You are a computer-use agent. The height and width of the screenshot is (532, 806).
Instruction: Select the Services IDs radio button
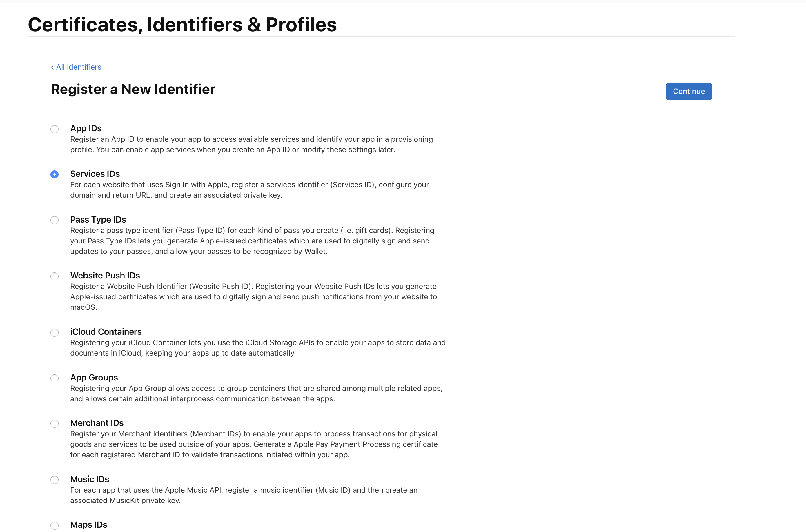[x=54, y=174]
